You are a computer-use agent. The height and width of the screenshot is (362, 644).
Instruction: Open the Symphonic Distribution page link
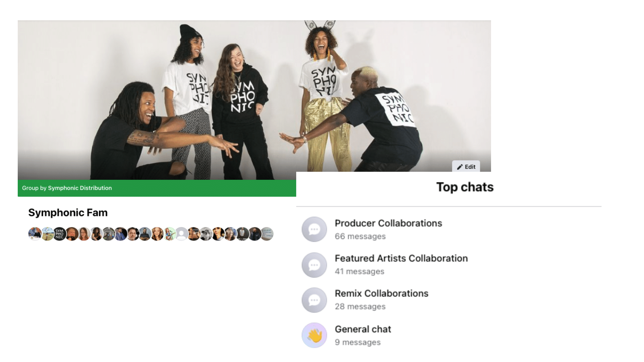point(80,188)
